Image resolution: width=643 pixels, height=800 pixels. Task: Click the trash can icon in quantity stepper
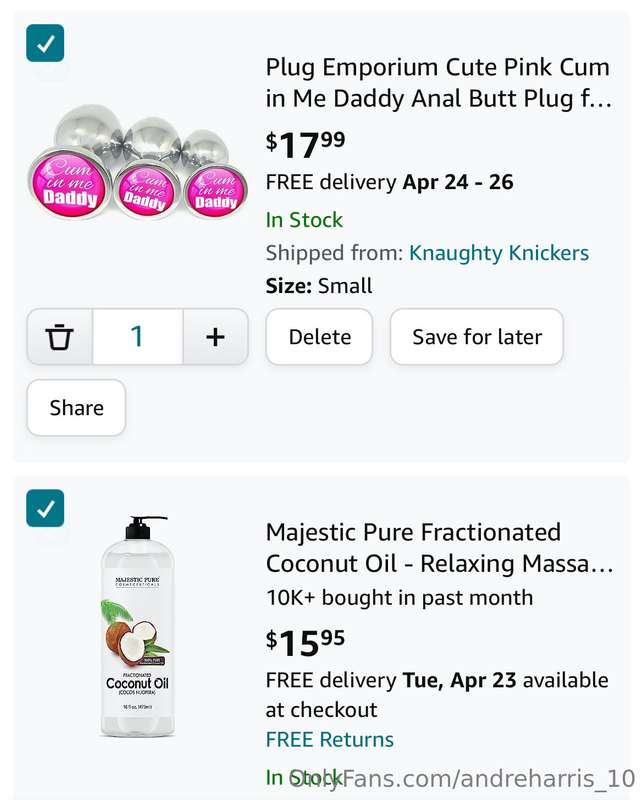click(60, 337)
